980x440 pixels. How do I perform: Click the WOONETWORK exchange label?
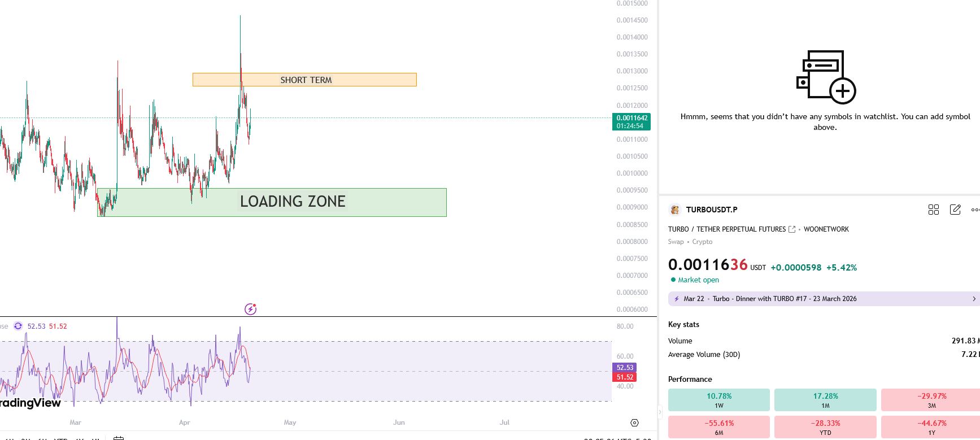(x=826, y=229)
